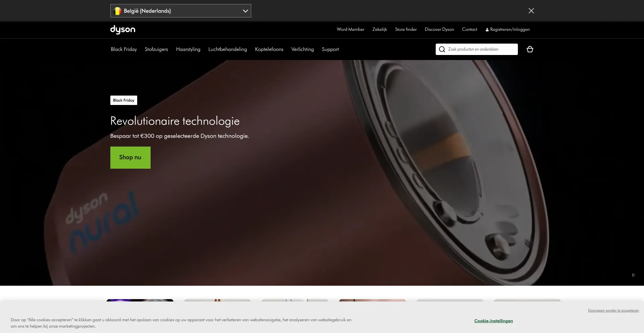Open the Haarstyling menu
644x333 pixels.
[188, 49]
